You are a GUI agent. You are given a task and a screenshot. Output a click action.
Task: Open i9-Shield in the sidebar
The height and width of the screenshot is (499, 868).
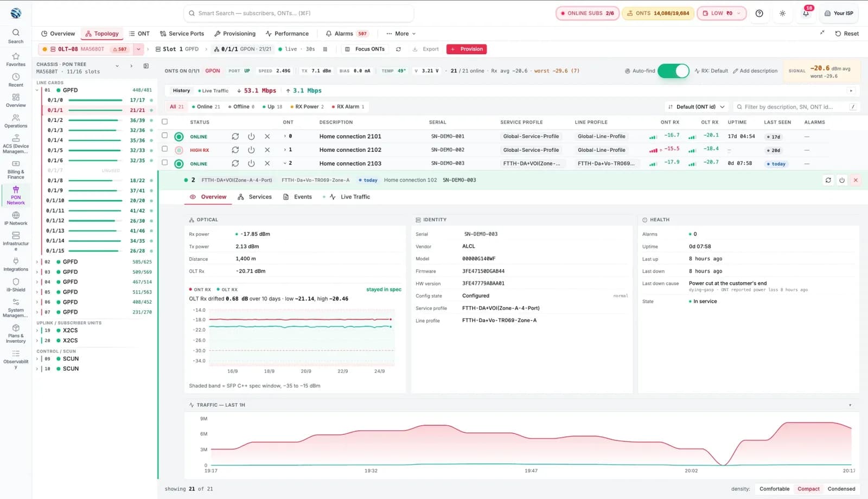tap(16, 285)
